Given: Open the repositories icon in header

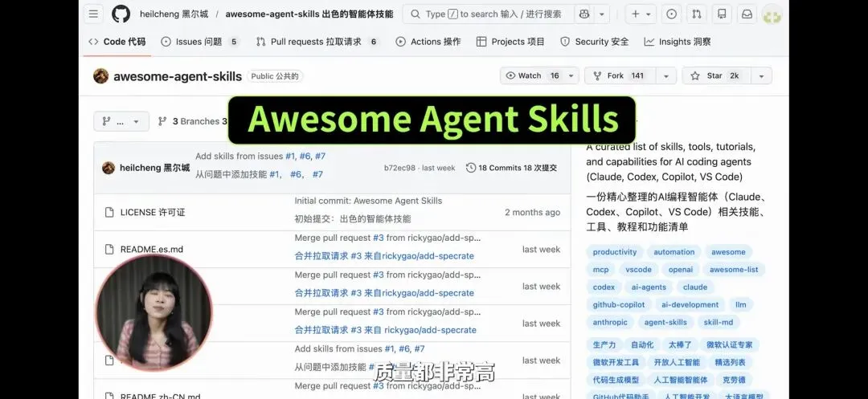Looking at the screenshot, I should pos(722,14).
